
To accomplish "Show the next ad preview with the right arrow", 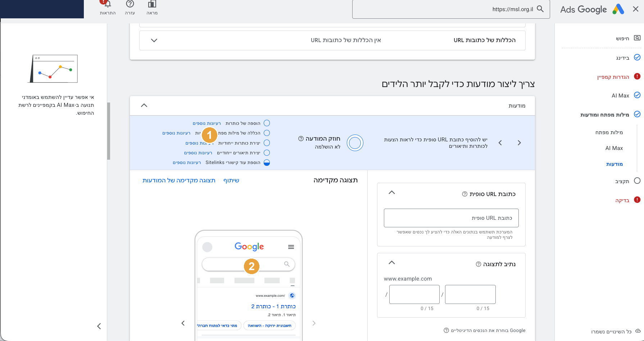I will click(314, 323).
